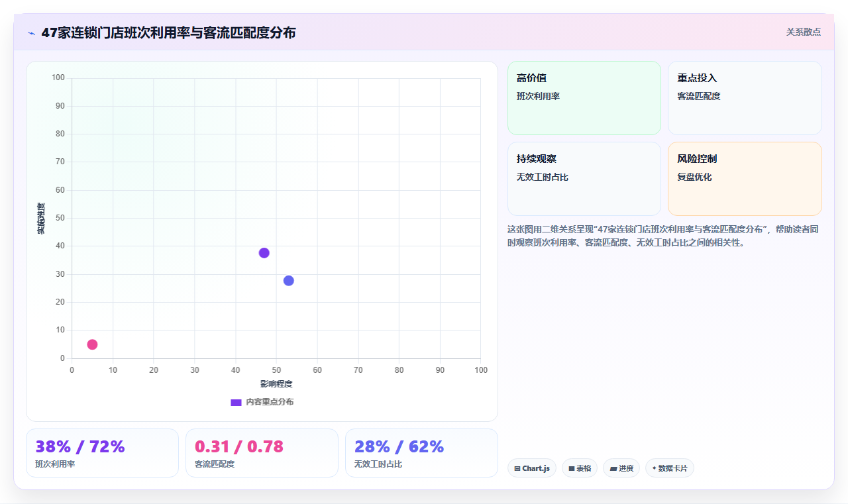This screenshot has width=848, height=504.
Task: Click the 客流匹配度 stat card label
Action: tap(215, 464)
